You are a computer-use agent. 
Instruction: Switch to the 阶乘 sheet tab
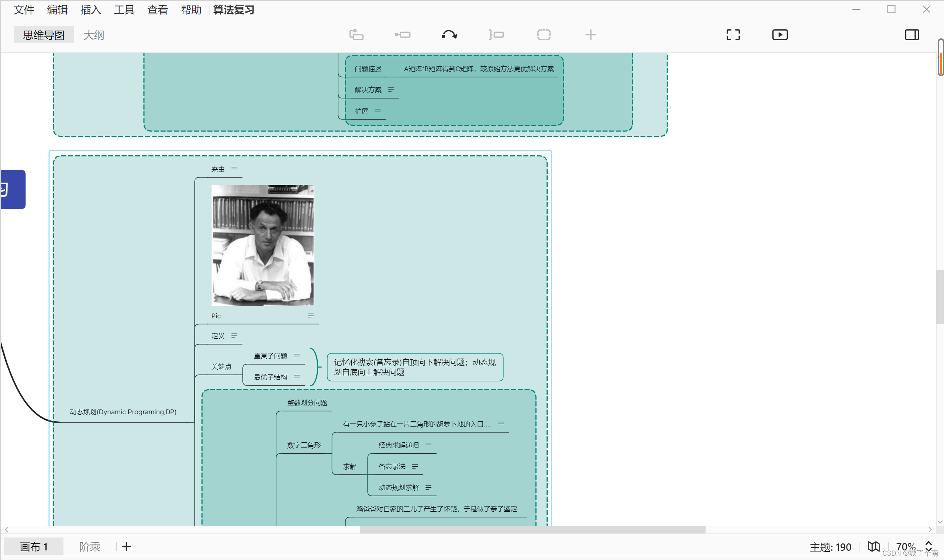point(89,547)
